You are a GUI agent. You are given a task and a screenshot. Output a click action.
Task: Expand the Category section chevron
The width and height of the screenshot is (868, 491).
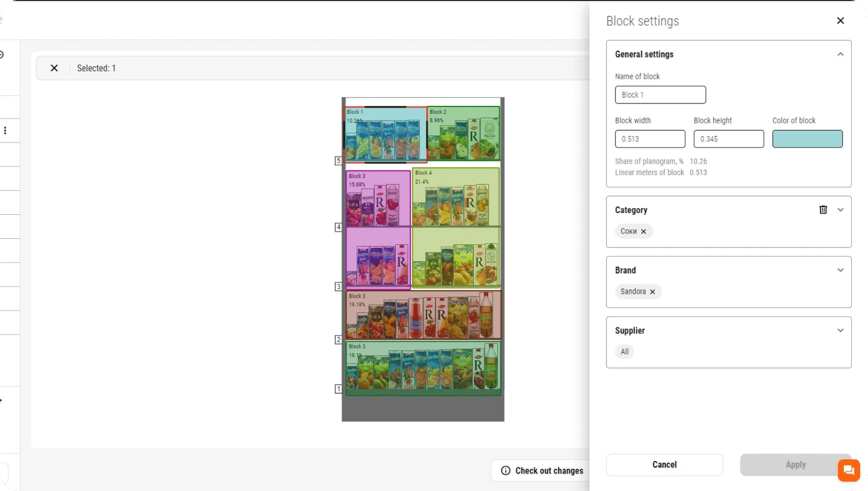[840, 210]
